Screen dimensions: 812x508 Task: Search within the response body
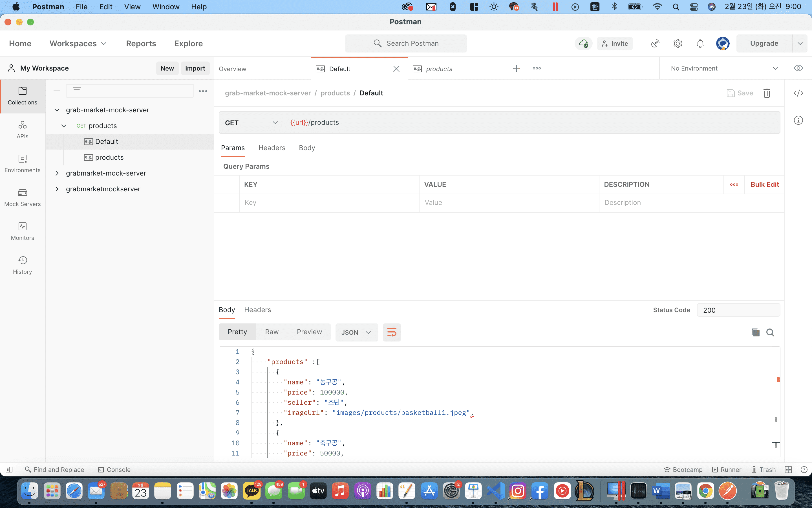(x=770, y=332)
